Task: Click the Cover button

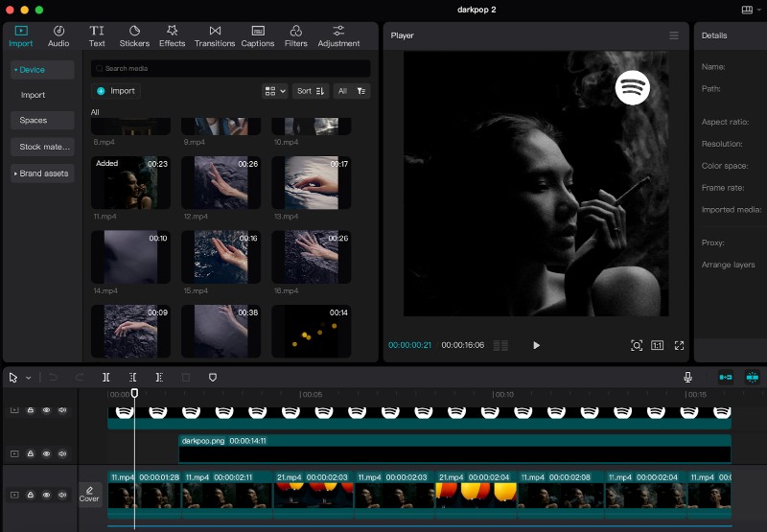Action: tap(89, 495)
